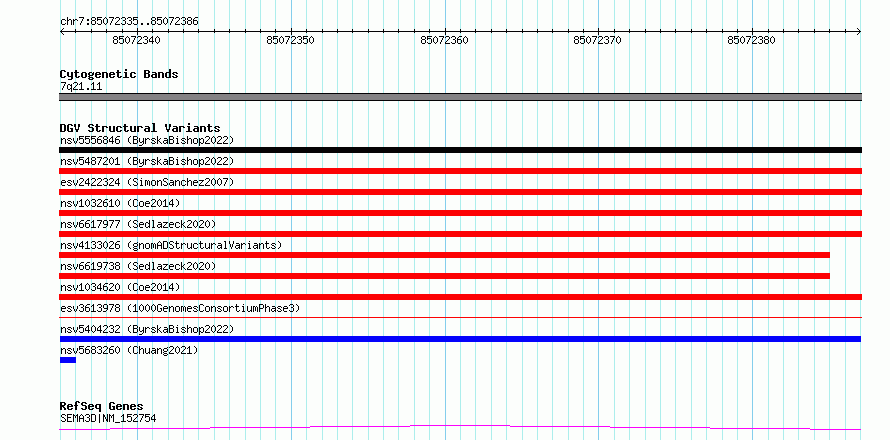Click the RefSeq Genes track title
This screenshot has width=890, height=440.
point(102,407)
